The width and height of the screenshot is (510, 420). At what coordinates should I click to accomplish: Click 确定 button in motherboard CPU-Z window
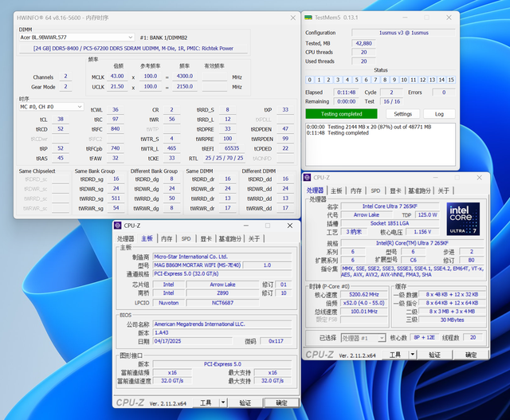coord(281,402)
